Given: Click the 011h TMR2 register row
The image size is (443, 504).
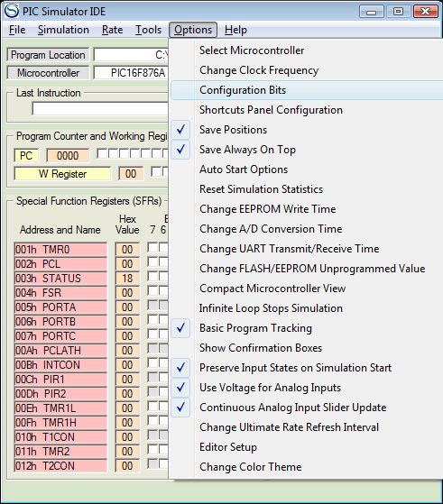Looking at the screenshot, I should point(60,452).
